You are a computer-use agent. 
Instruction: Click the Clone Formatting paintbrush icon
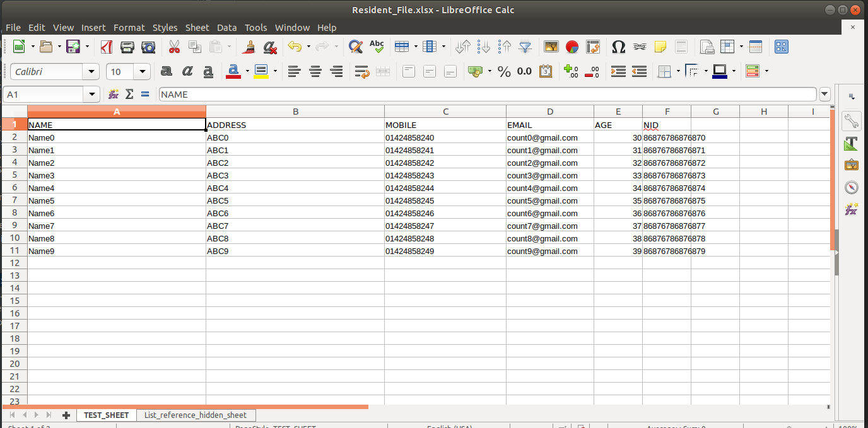pos(249,47)
